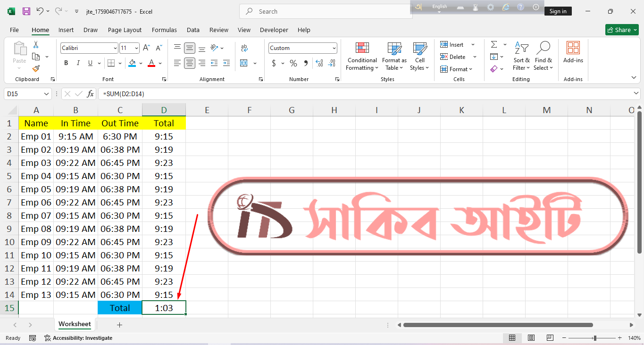
Task: Toggle Bold formatting
Action: tap(66, 63)
